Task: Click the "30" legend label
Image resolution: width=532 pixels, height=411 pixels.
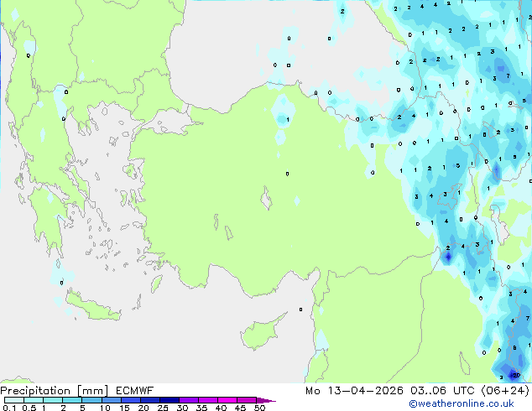Action: pyautogui.click(x=182, y=408)
